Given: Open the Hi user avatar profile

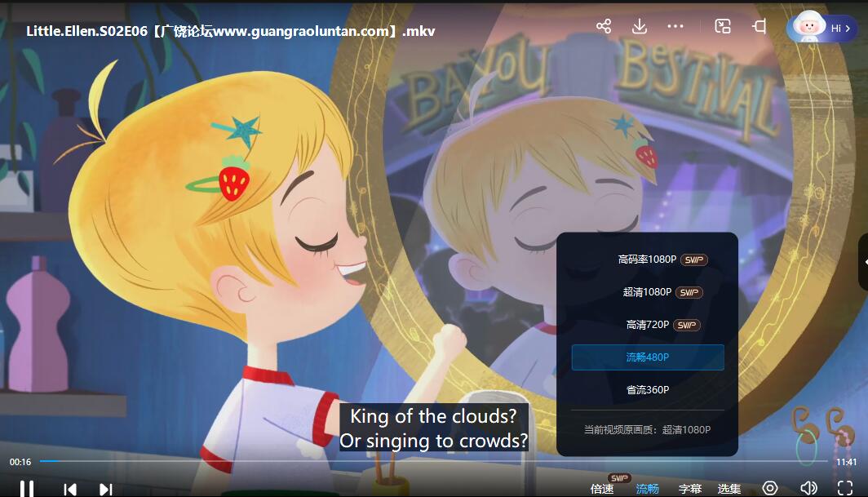Looking at the screenshot, I should 821,27.
